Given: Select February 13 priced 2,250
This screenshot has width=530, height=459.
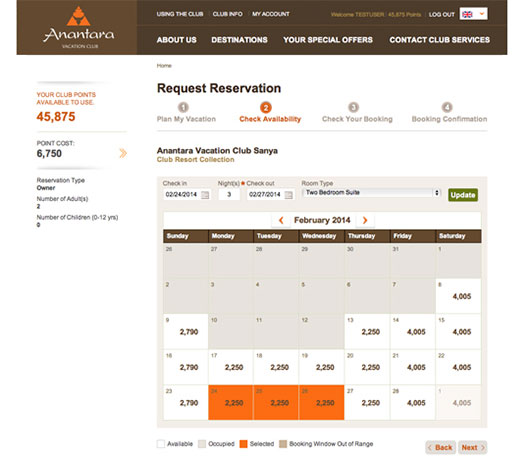Looking at the screenshot, I should click(367, 332).
